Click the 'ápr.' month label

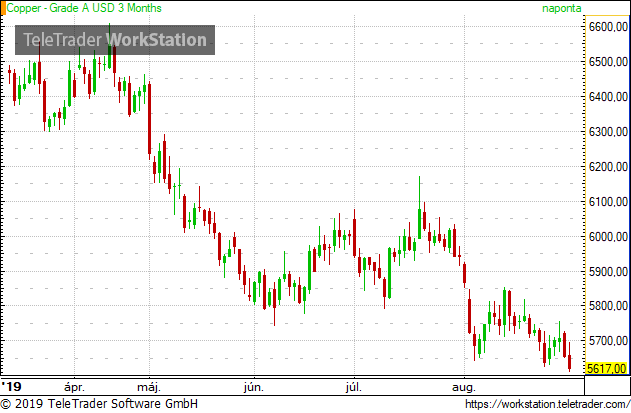[74, 388]
